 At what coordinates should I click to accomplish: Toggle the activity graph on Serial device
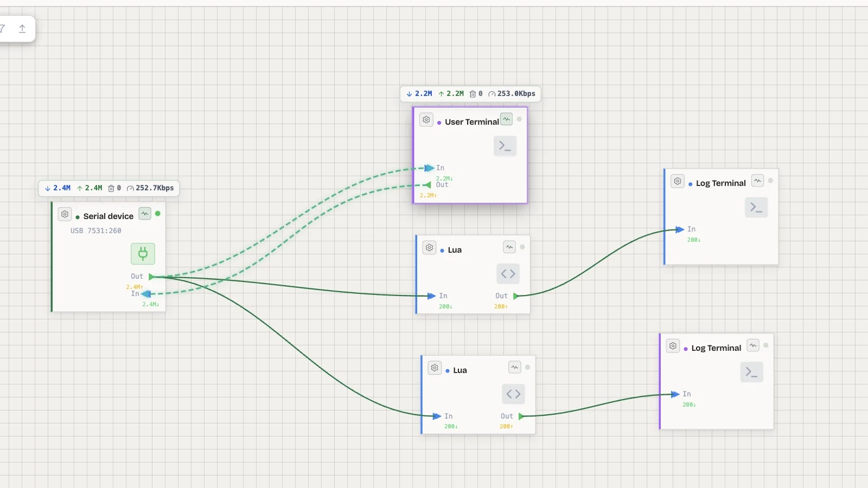tap(145, 214)
